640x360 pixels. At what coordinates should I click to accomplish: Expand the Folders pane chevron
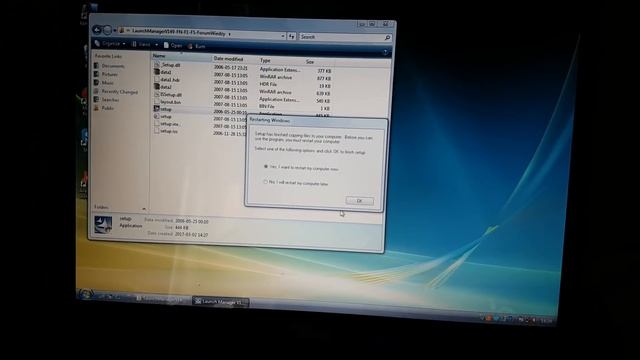(x=144, y=209)
